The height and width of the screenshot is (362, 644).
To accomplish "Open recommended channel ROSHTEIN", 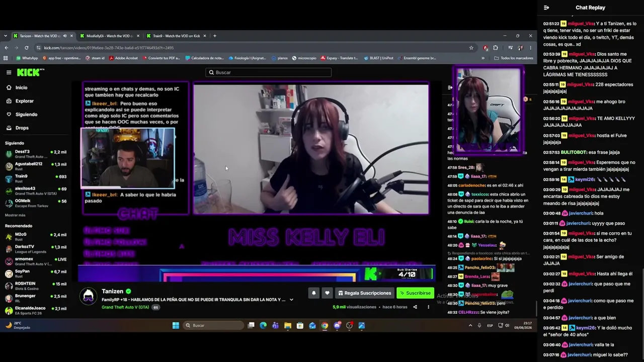I will (35, 286).
